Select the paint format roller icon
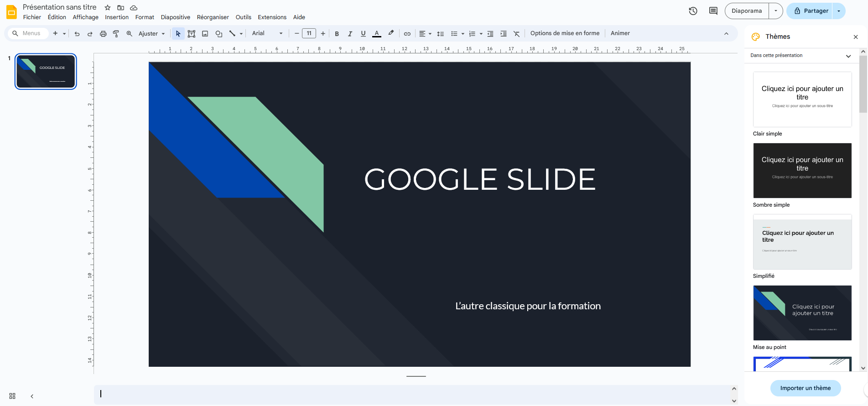This screenshot has height=406, width=868. (116, 34)
